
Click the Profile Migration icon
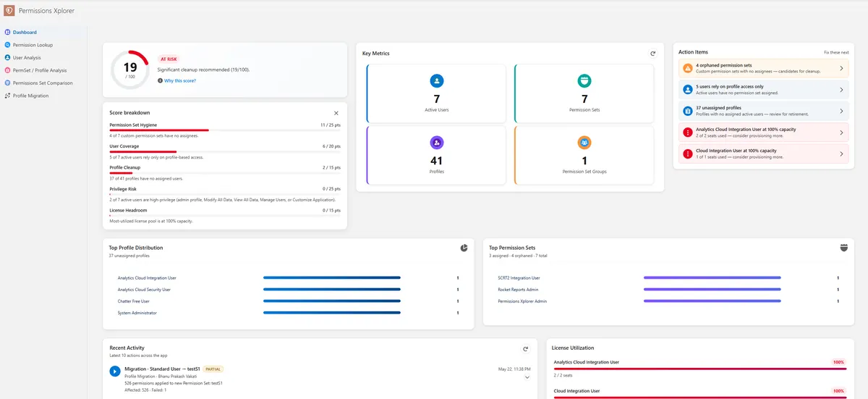[x=7, y=96]
